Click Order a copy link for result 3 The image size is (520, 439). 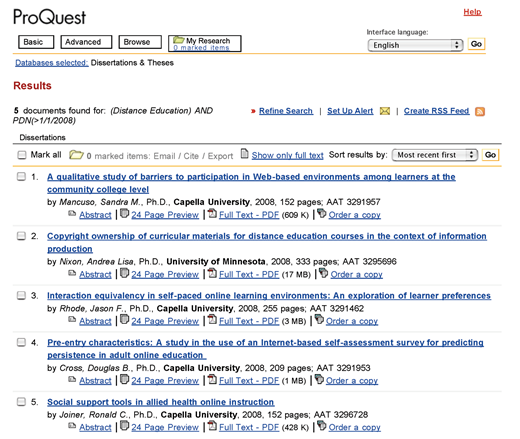click(352, 321)
